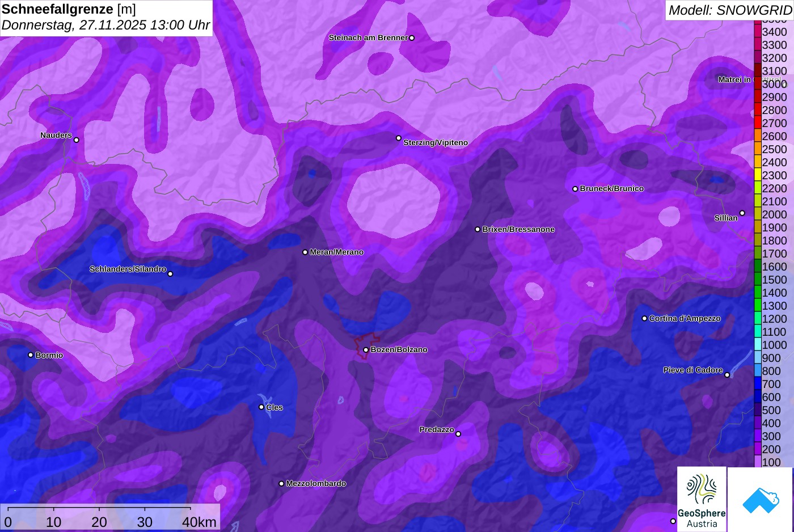Select the Bozen/Bolzano map marker
Viewport: 794px width, 532px height.
pyautogui.click(x=366, y=350)
